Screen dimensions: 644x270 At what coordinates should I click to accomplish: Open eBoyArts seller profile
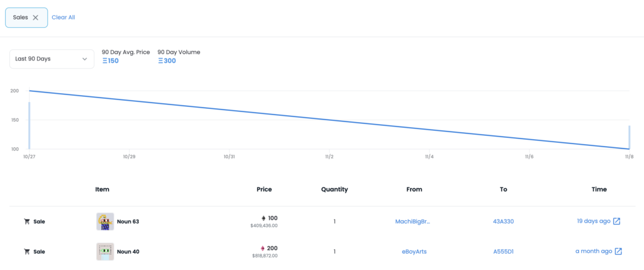pyautogui.click(x=414, y=252)
